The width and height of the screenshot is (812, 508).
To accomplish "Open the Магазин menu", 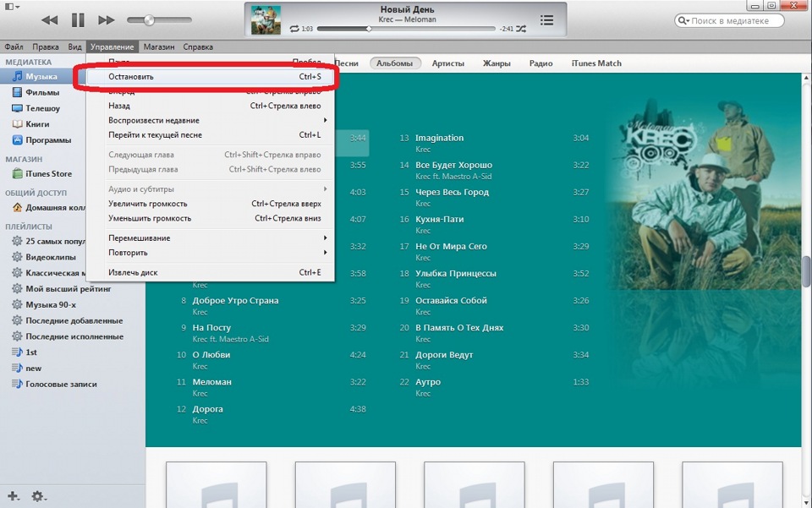I will [157, 46].
